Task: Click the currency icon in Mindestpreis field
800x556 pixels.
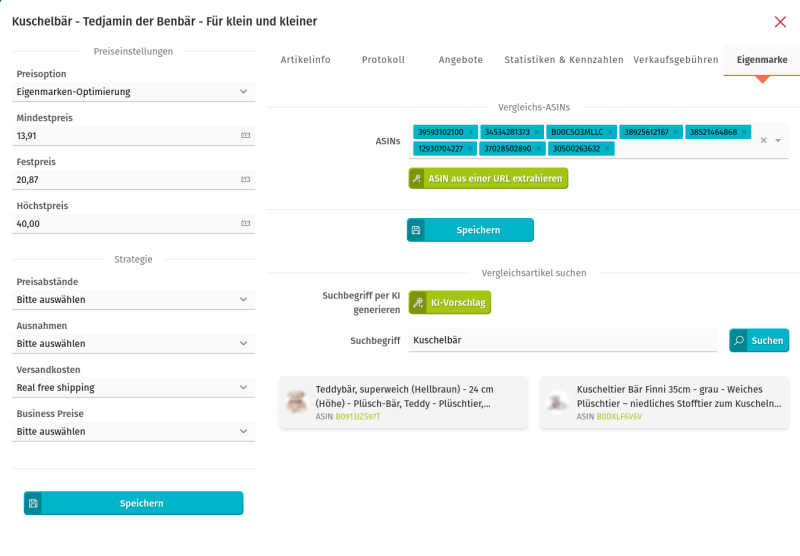Action: (245, 136)
